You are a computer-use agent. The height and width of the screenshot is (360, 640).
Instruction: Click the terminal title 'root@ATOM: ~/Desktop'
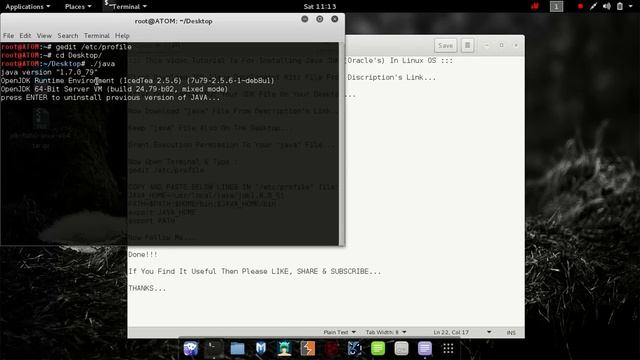173,21
